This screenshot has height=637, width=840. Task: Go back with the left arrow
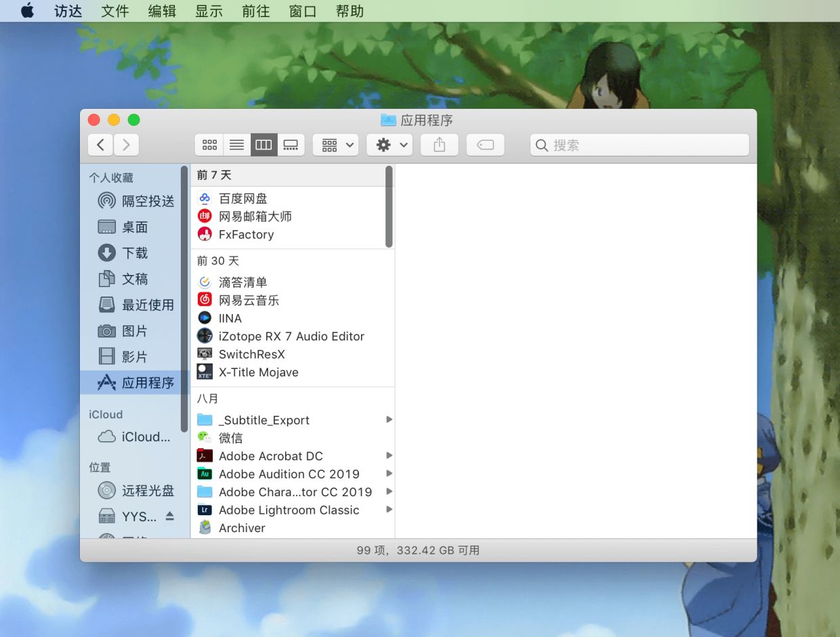pos(100,145)
